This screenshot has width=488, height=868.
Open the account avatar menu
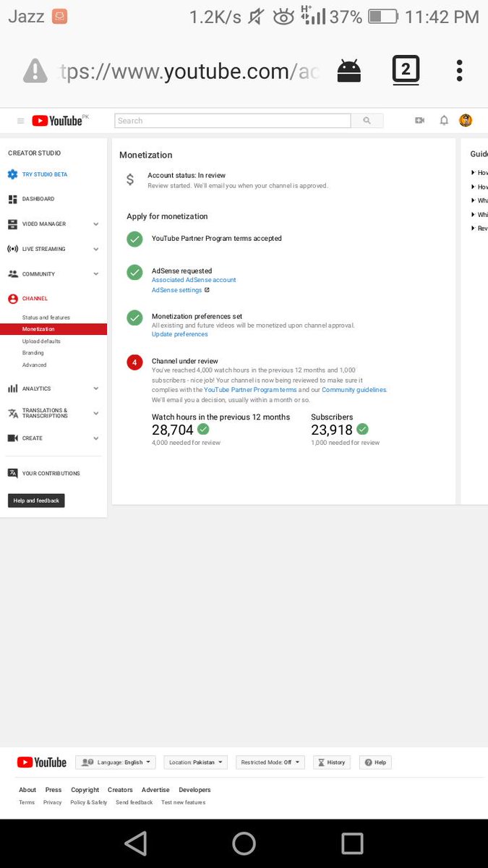coord(466,121)
